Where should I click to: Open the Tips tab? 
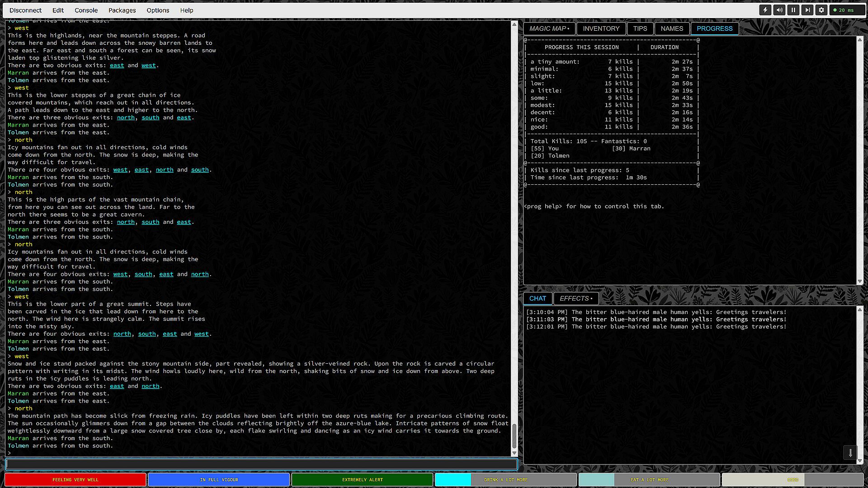coord(640,28)
